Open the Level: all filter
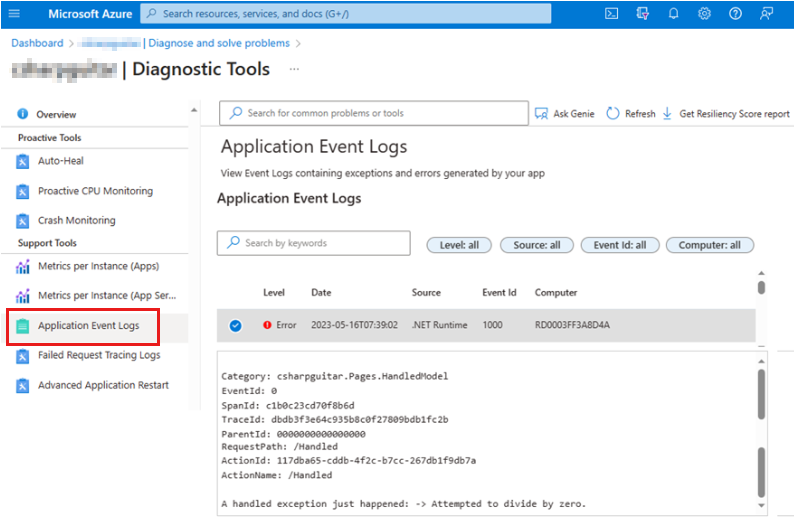This screenshot has height=520, width=794. pos(459,245)
